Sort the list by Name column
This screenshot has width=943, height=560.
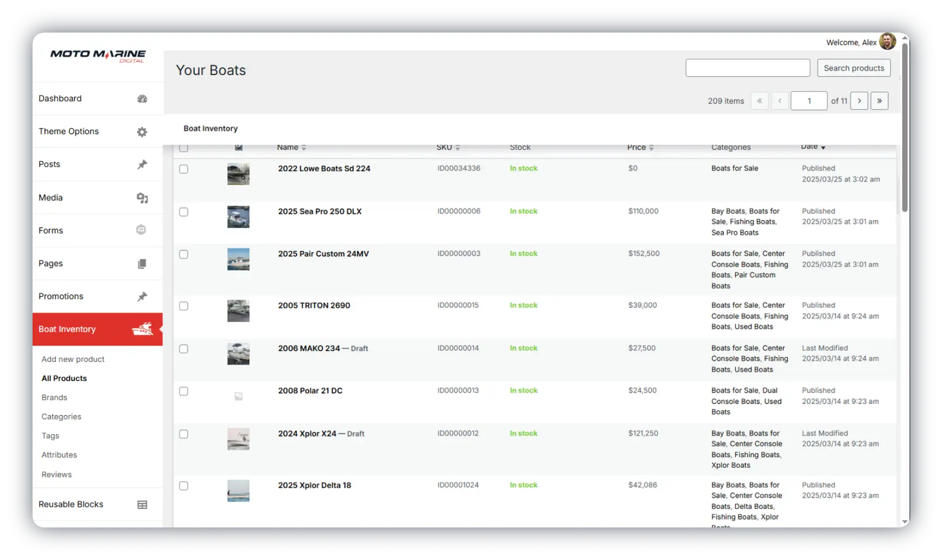[x=288, y=147]
